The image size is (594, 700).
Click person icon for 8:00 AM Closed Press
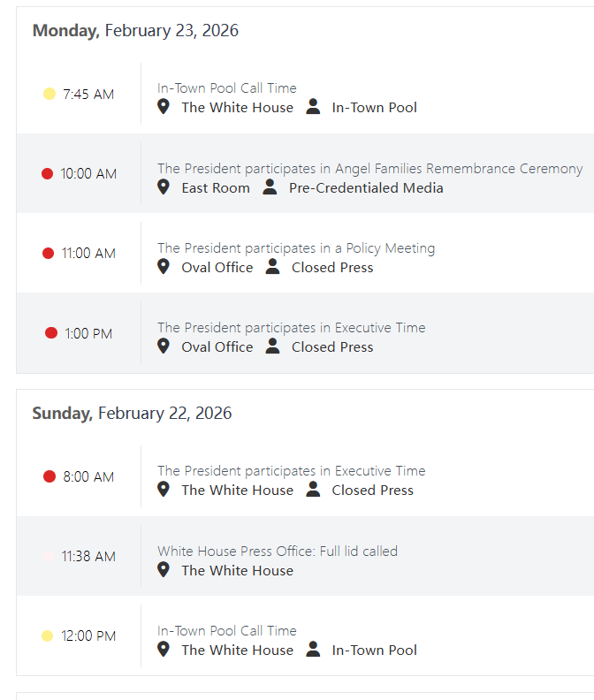coord(313,490)
